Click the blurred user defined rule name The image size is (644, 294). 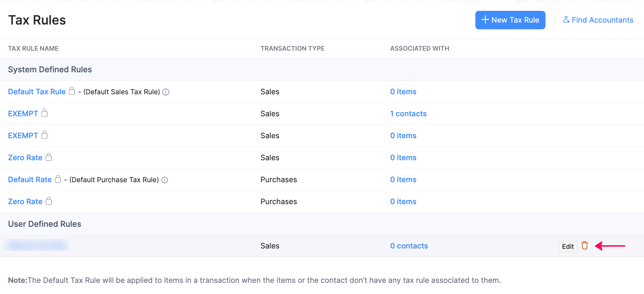point(36,245)
